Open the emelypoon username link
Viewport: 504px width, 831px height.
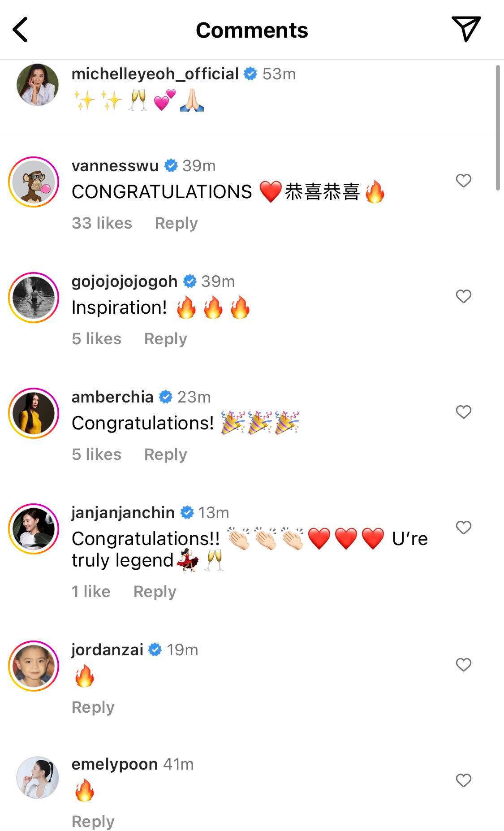[114, 764]
